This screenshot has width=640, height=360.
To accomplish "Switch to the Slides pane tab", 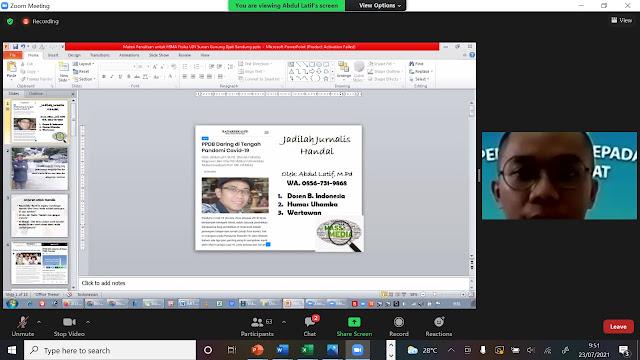I will 14,94.
